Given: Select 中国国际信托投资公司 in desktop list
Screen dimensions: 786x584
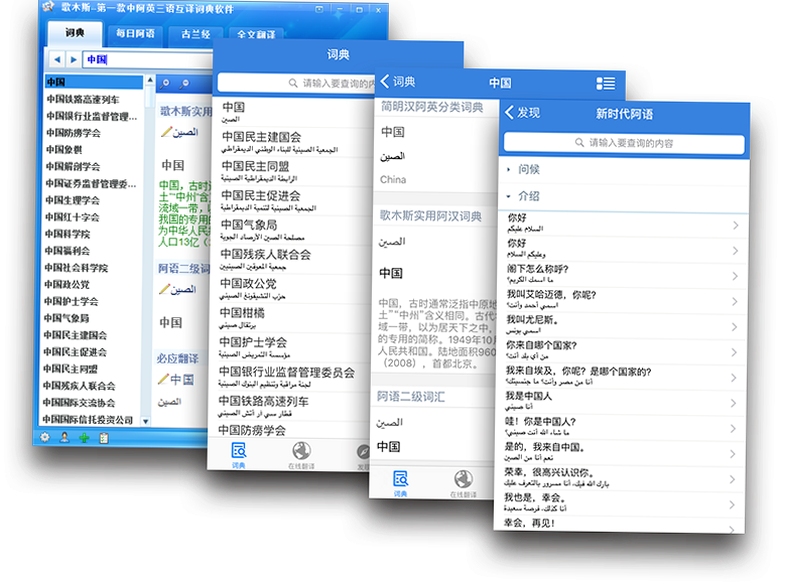Looking at the screenshot, I should 88,420.
